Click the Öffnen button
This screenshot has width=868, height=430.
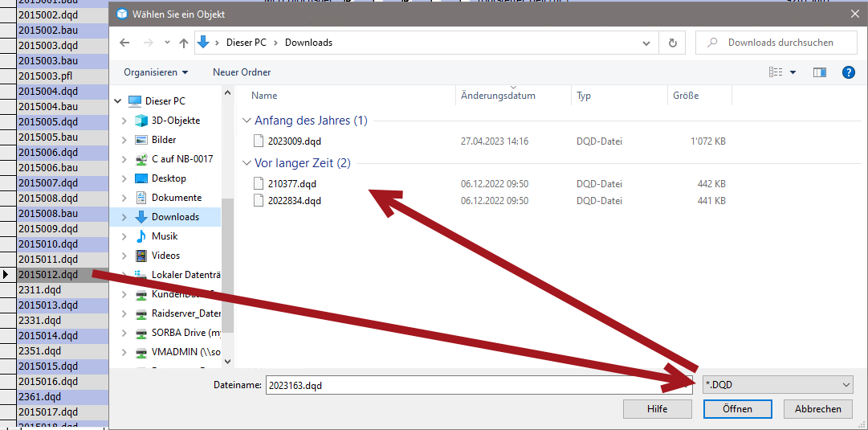pos(737,409)
